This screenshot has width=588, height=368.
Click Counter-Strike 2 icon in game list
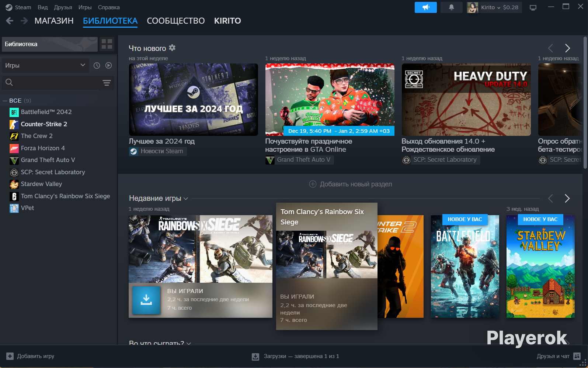[14, 124]
